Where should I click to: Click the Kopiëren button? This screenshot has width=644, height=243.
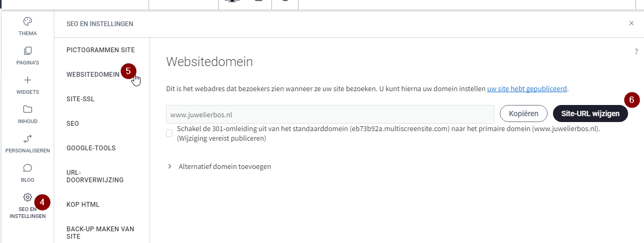(x=524, y=114)
